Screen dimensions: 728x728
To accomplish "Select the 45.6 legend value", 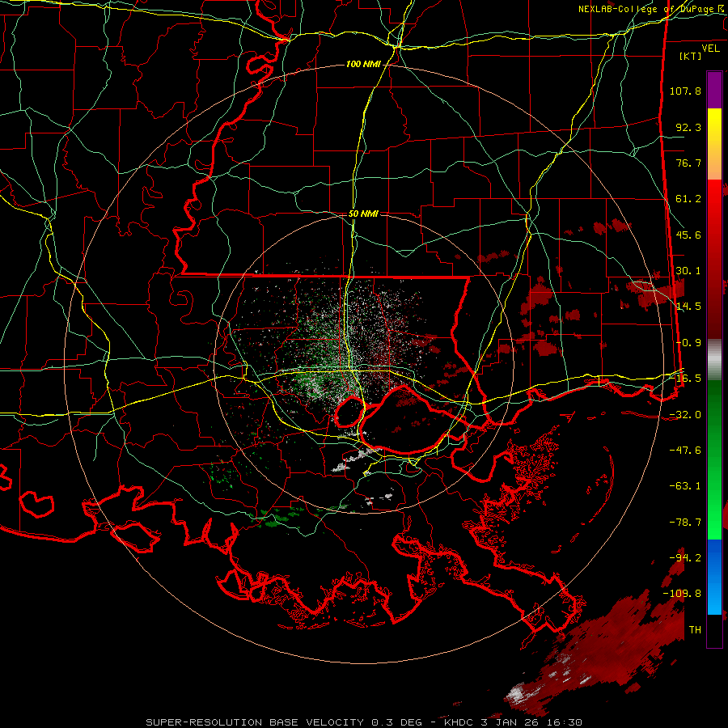I will click(x=688, y=235).
